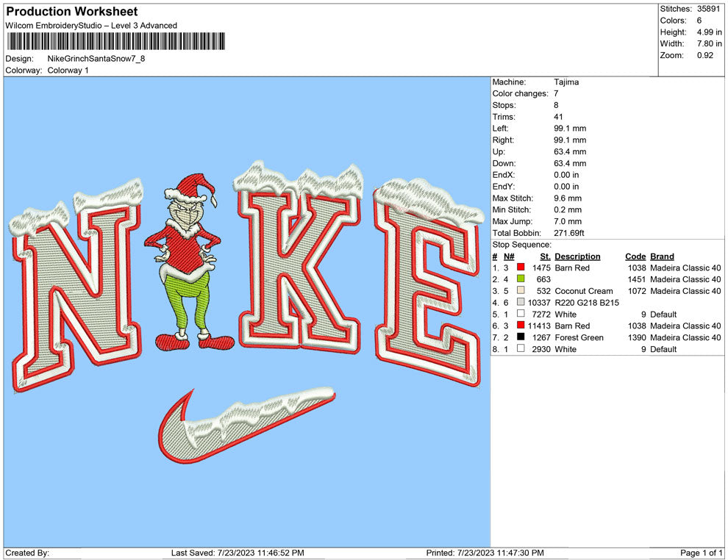Click the Nike swoosh in the design preview
This screenshot has height=560, width=728.
[x=246, y=426]
